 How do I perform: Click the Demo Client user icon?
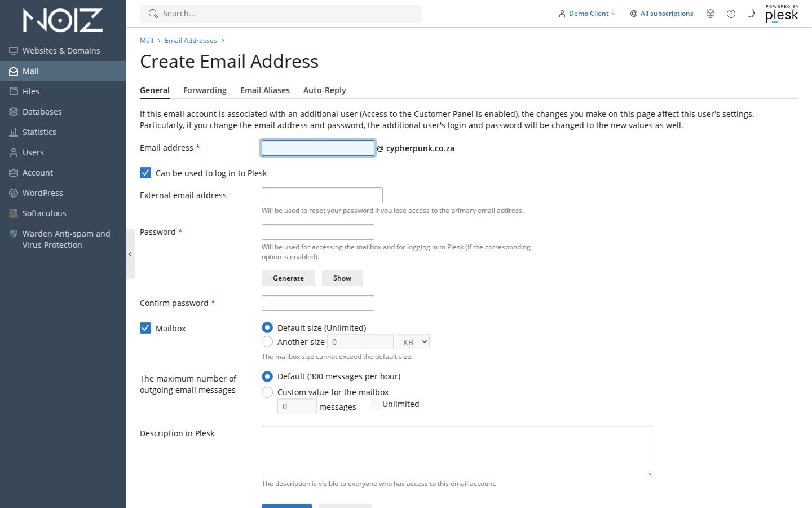tap(562, 14)
